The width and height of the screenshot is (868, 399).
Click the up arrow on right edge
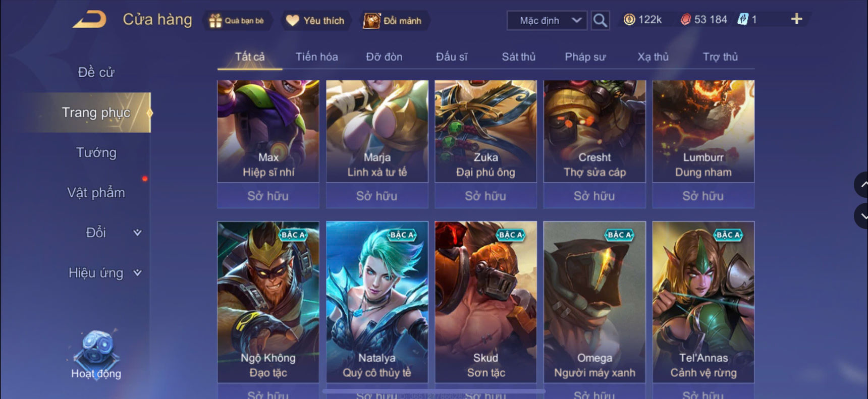[862, 185]
